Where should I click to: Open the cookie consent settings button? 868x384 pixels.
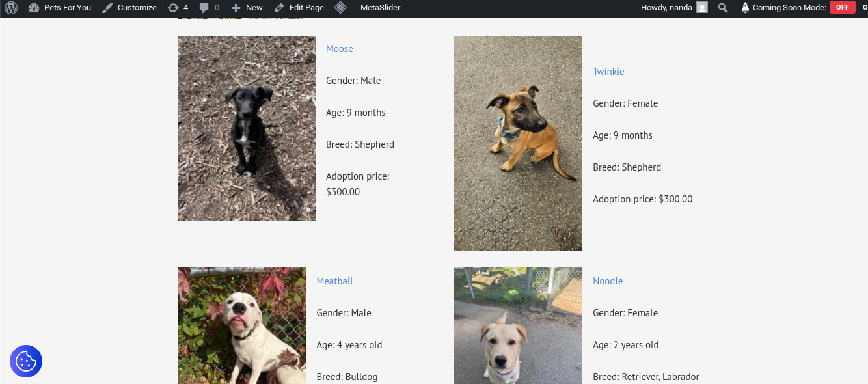point(26,361)
